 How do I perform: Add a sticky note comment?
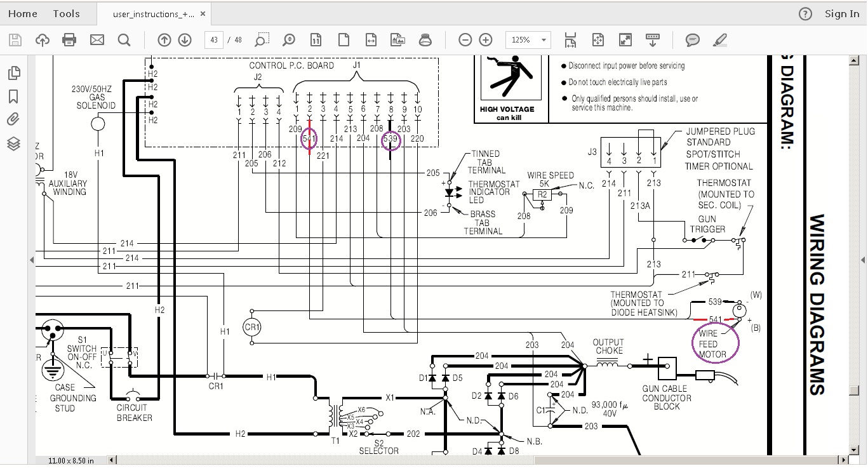click(693, 40)
